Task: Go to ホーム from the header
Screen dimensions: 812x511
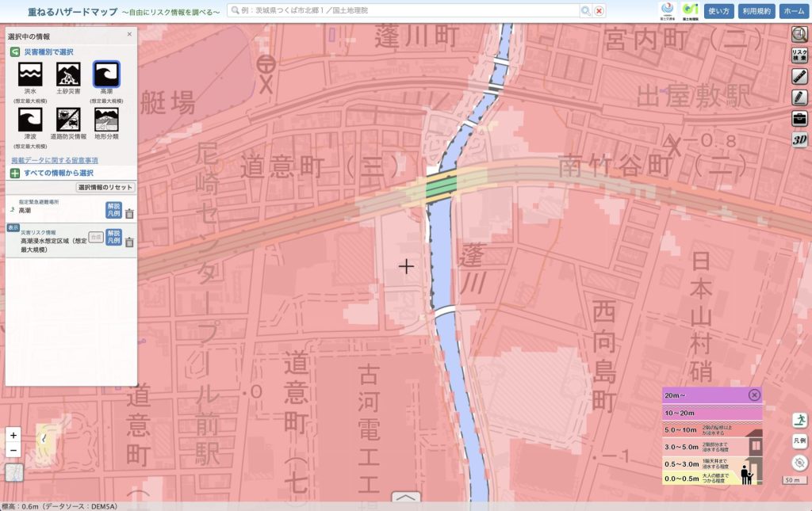Action: click(x=793, y=11)
